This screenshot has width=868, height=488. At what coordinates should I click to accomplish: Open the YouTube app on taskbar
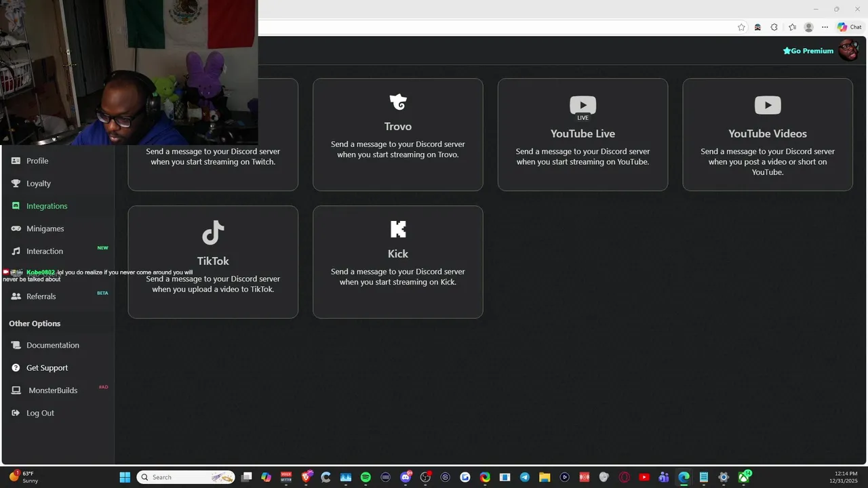[x=644, y=477]
